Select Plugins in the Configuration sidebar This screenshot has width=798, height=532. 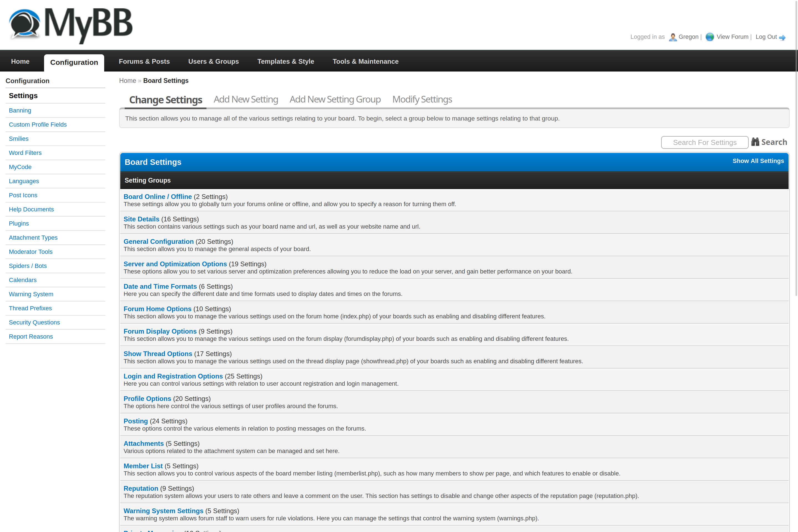19,224
